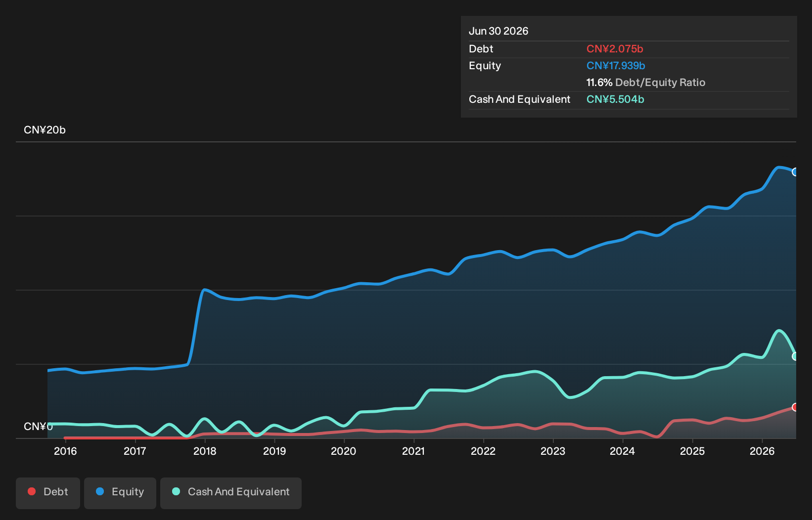Click the Cash value CN¥5.504b
The height and width of the screenshot is (520, 812).
pyautogui.click(x=615, y=99)
